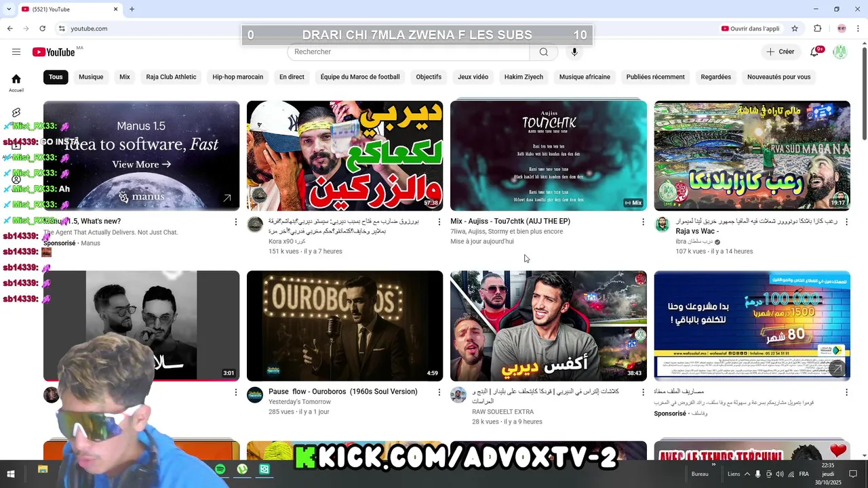This screenshot has width=868, height=488.
Task: Open Yesterday's Tomorrow channel avatar
Action: coord(255,395)
